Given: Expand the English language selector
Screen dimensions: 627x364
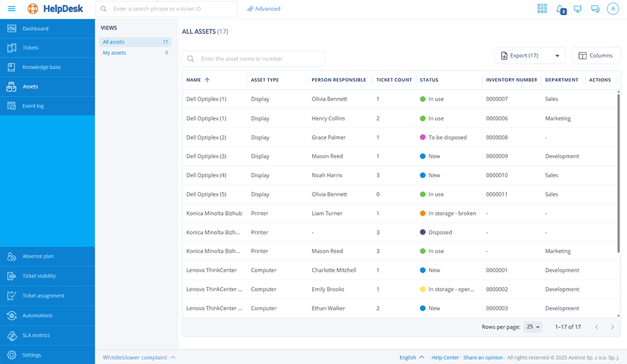Looking at the screenshot, I should pyautogui.click(x=412, y=358).
